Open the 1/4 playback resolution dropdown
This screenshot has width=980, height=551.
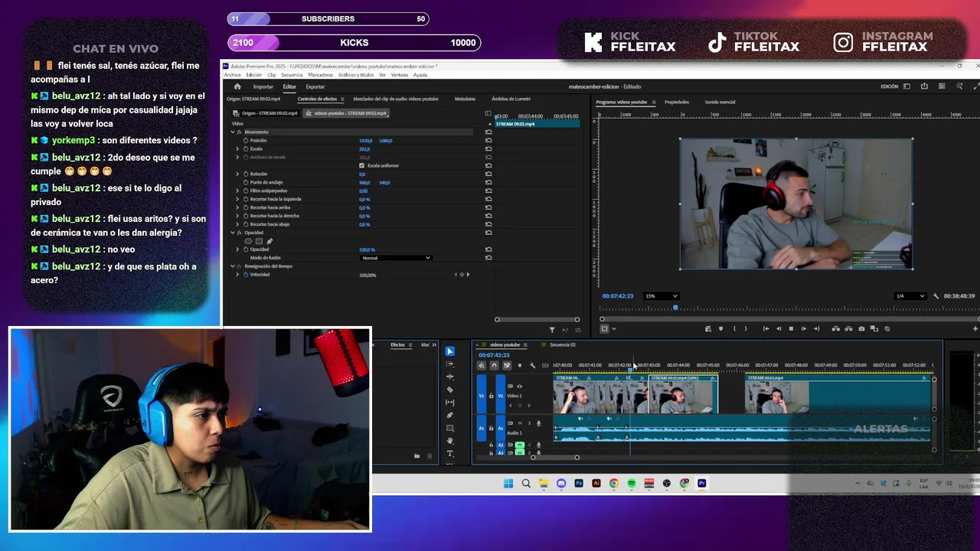click(910, 296)
